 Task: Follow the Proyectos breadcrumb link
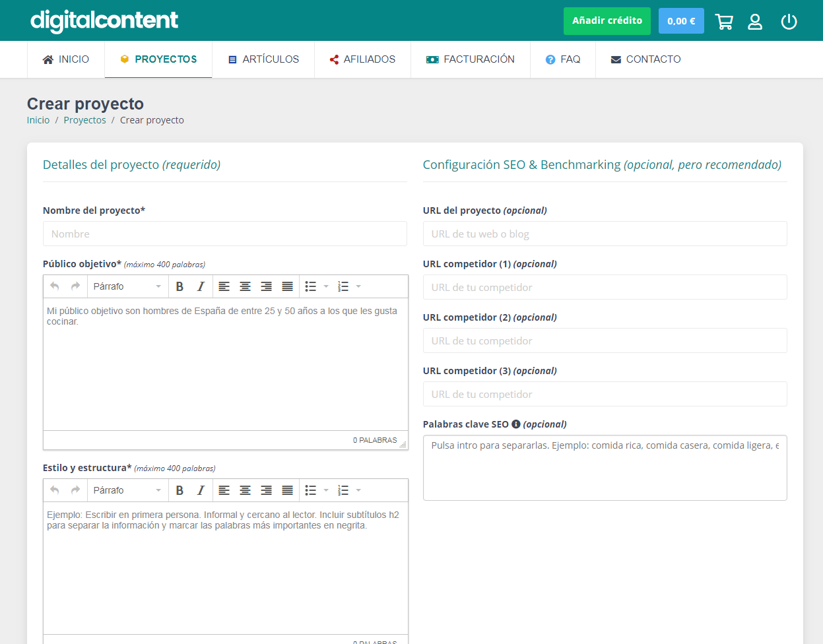click(84, 120)
